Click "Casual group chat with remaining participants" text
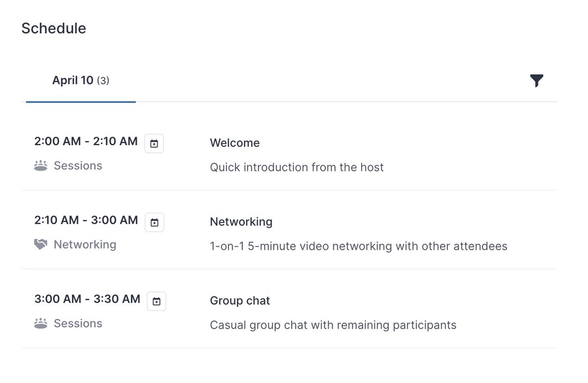Viewport: 588px width, 383px height. tap(333, 325)
